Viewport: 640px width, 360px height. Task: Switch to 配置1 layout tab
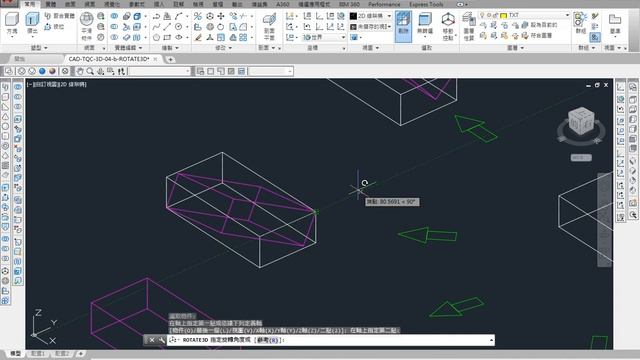38,353
